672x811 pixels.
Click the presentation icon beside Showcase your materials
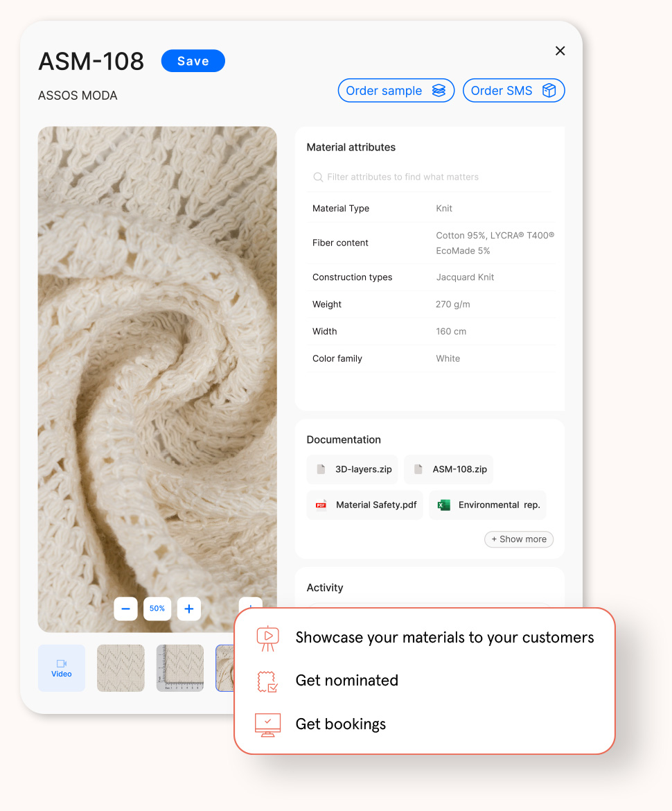267,638
